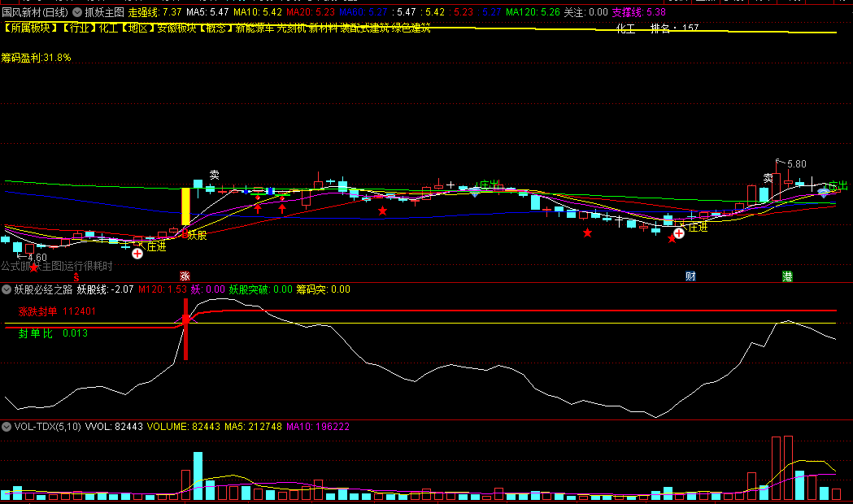853x504 pixels.
Task: Open the 妖股必经之路 indicator dropdown circle
Action: point(7,289)
